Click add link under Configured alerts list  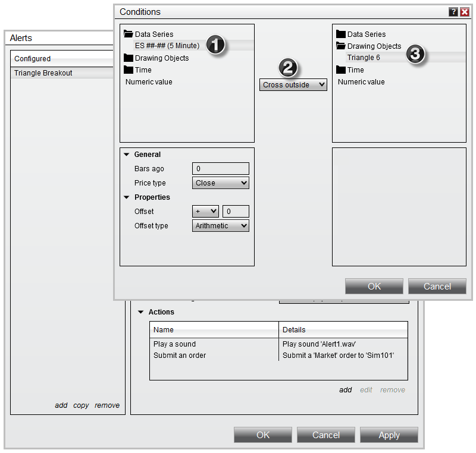coord(61,405)
